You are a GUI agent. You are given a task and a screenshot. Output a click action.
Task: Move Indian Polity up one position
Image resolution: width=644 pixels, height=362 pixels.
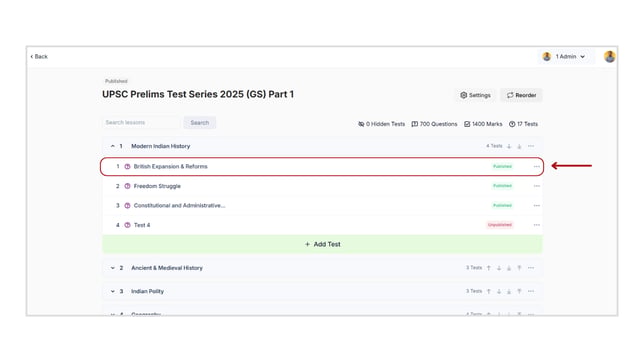tap(489, 291)
